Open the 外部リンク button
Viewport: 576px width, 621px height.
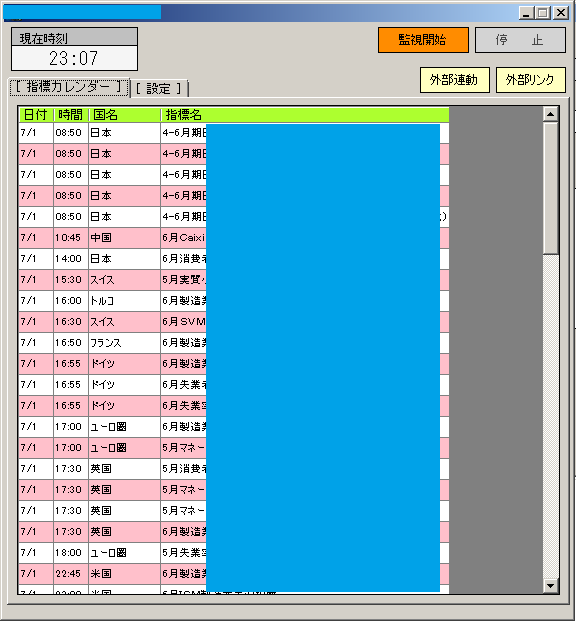tap(530, 80)
